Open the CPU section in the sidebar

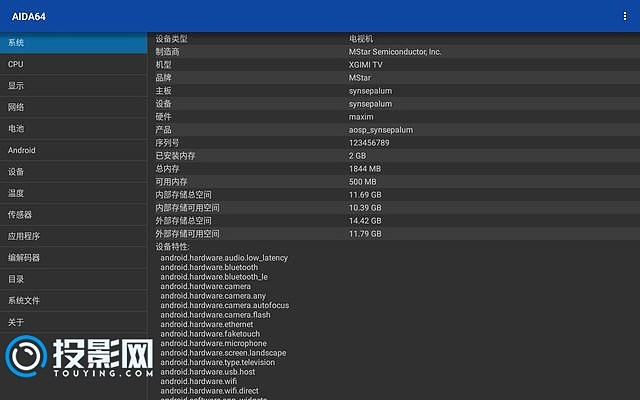pyautogui.click(x=73, y=64)
